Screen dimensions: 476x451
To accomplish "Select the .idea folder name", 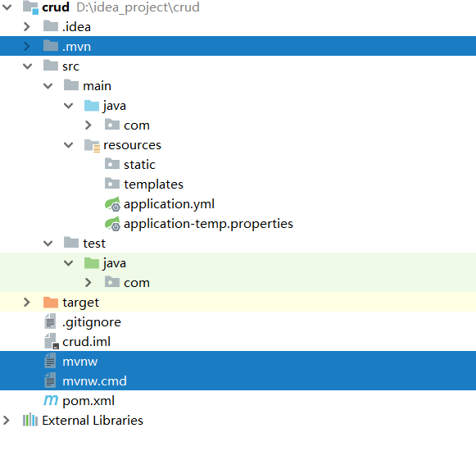I will tap(76, 27).
